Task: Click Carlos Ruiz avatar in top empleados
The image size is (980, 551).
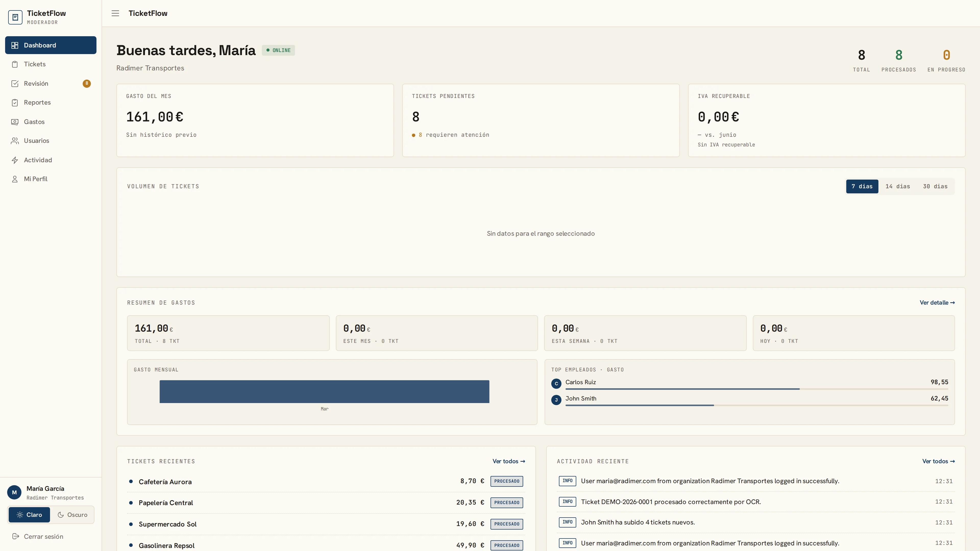Action: pos(556,384)
